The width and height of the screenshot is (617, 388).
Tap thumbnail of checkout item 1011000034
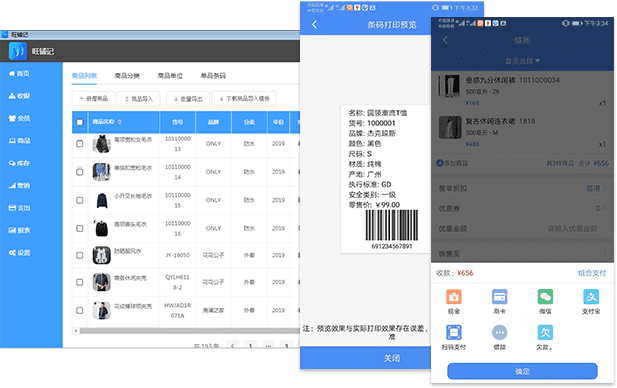click(x=449, y=86)
